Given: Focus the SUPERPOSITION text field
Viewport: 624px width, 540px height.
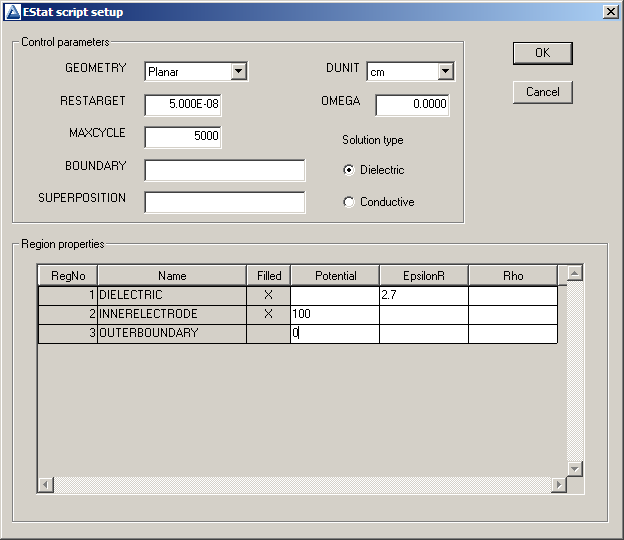Looking at the screenshot, I should 224,202.
